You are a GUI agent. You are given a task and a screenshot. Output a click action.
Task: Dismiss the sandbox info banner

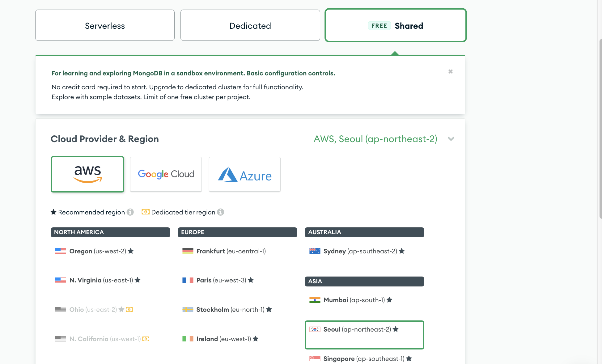click(x=450, y=72)
